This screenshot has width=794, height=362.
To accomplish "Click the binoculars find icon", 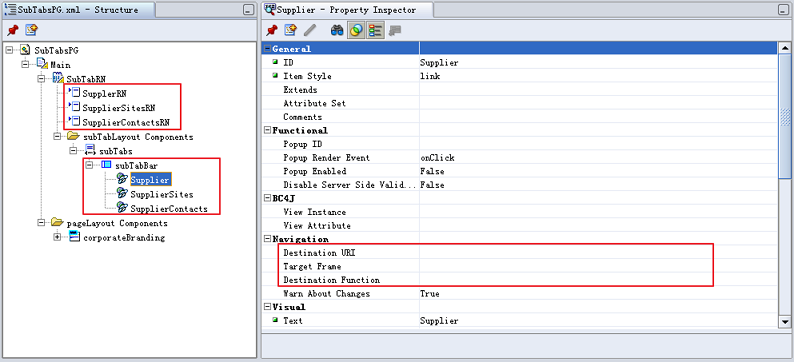I will (x=337, y=31).
